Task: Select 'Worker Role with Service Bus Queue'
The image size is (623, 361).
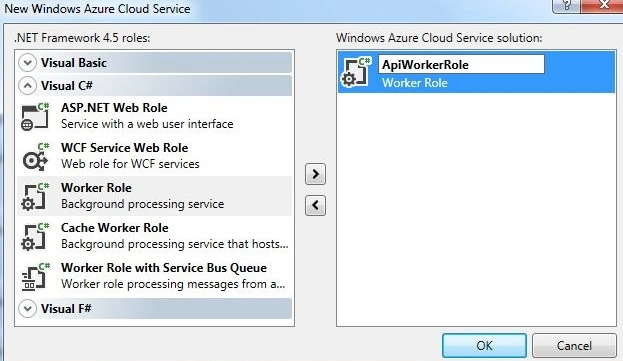Action: coord(164,268)
